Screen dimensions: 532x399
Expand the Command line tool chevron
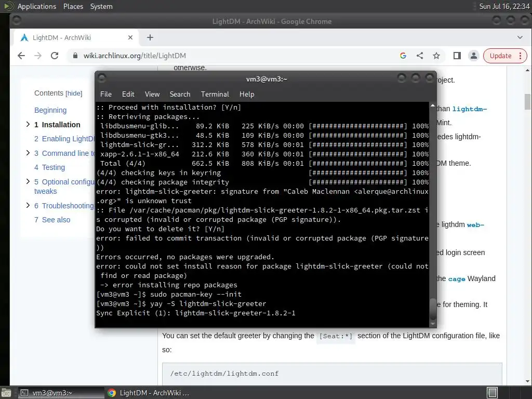(x=28, y=153)
